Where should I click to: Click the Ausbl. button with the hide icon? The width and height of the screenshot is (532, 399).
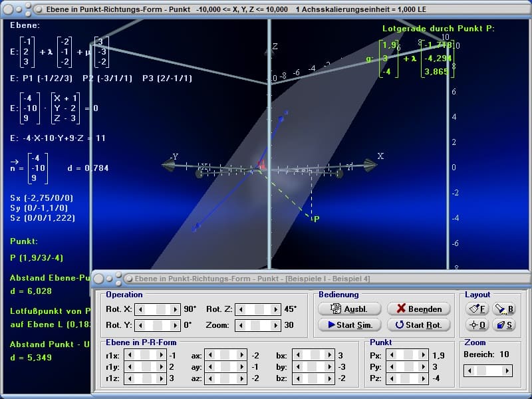pyautogui.click(x=350, y=309)
